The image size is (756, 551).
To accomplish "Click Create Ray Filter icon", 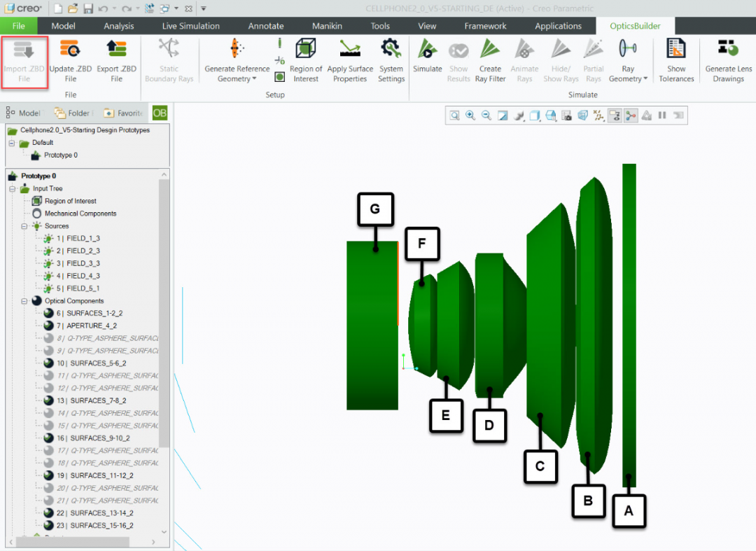I will [x=490, y=50].
